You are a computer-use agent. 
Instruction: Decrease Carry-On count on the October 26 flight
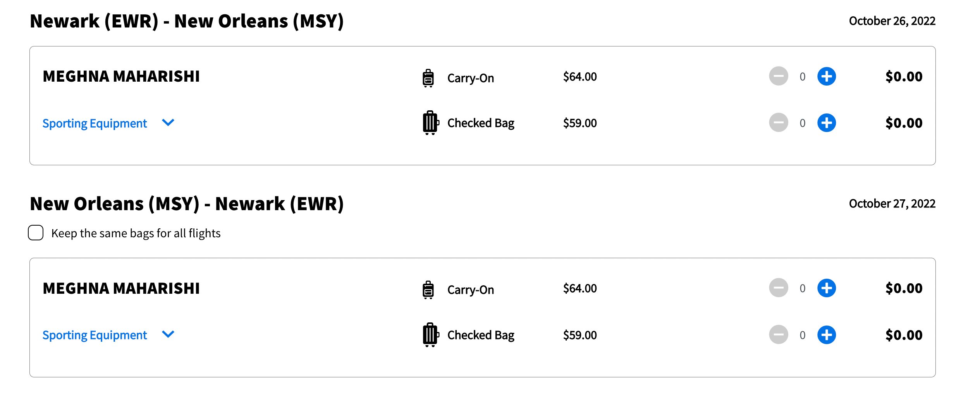778,76
